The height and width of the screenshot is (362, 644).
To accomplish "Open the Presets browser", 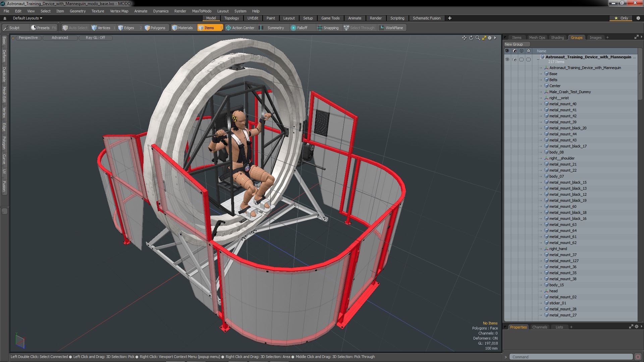I will pyautogui.click(x=44, y=28).
